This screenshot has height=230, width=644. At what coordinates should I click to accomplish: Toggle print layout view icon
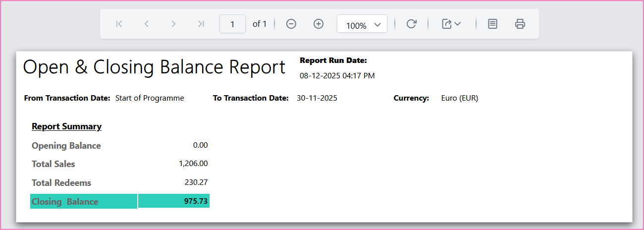pyautogui.click(x=492, y=24)
